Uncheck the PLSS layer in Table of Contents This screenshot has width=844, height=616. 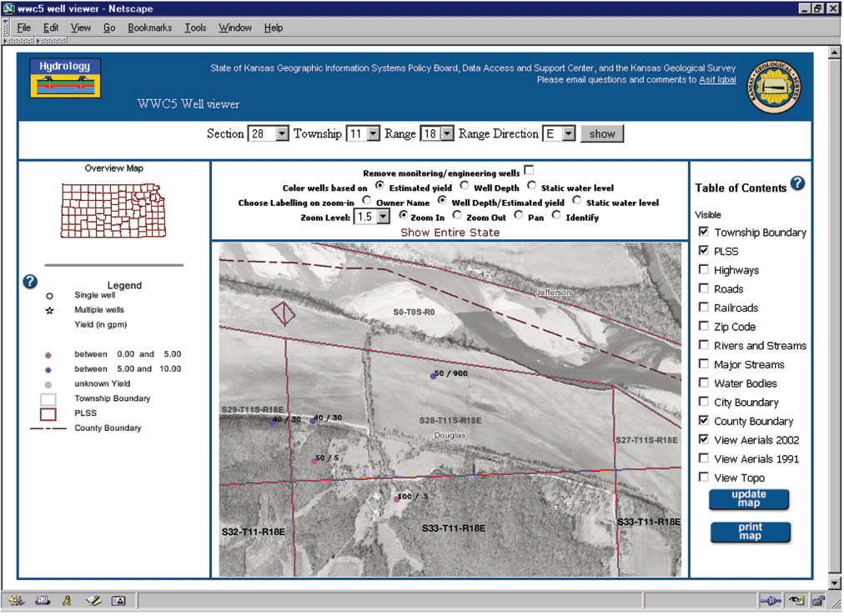click(704, 250)
